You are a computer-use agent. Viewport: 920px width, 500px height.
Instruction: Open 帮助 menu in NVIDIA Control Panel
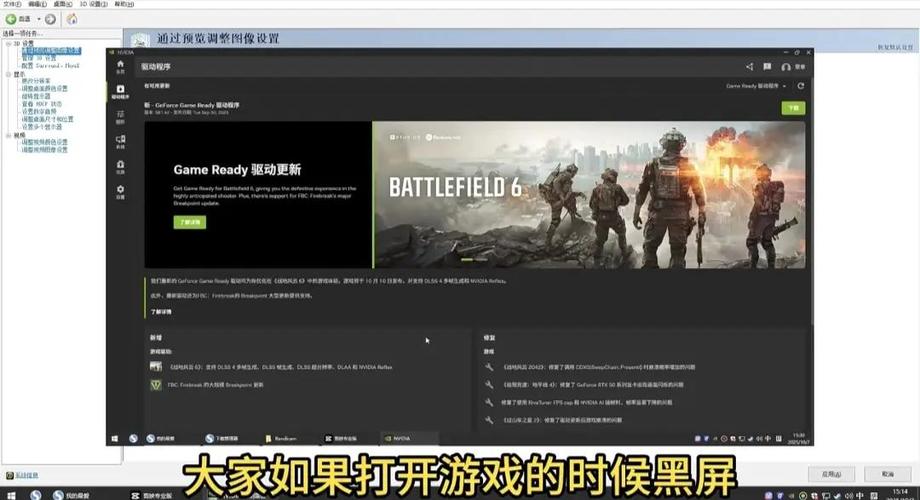pyautogui.click(x=124, y=4)
